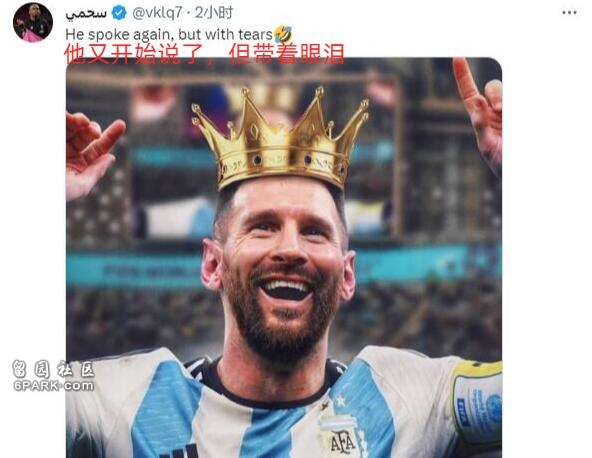Click the laughing-crying emoji in the tweet
This screenshot has height=458, width=592.
click(x=283, y=34)
